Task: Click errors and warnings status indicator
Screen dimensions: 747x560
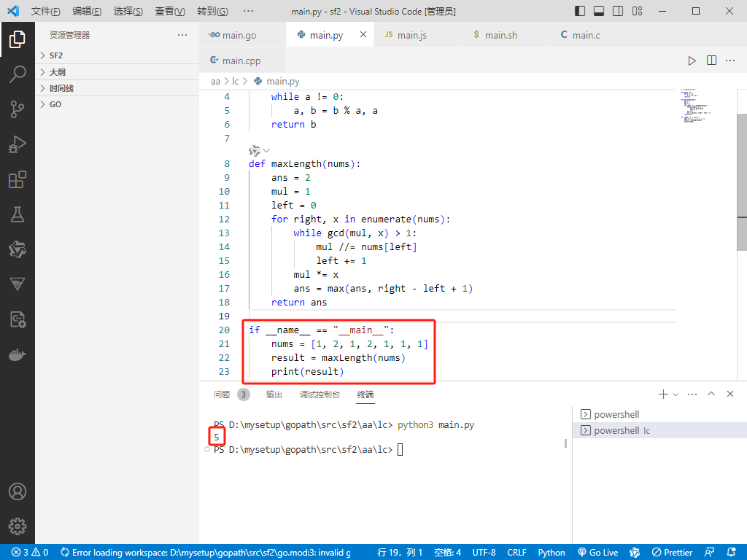Action: [x=30, y=553]
